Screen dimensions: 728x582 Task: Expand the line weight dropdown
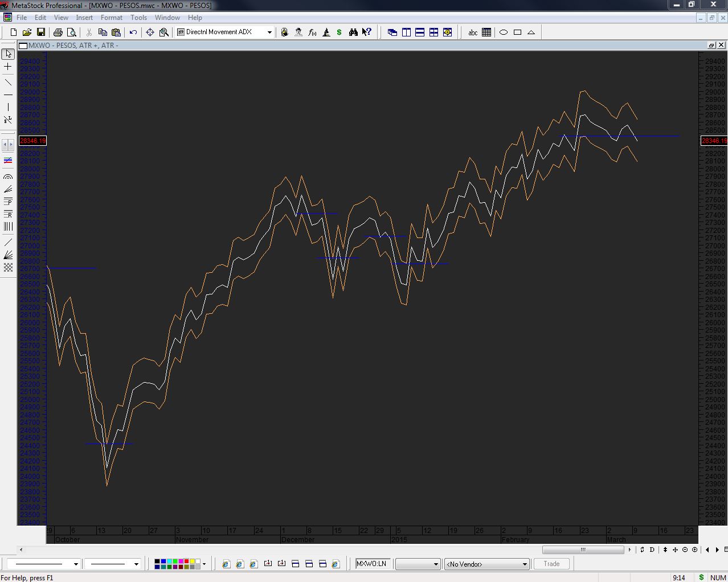136,564
